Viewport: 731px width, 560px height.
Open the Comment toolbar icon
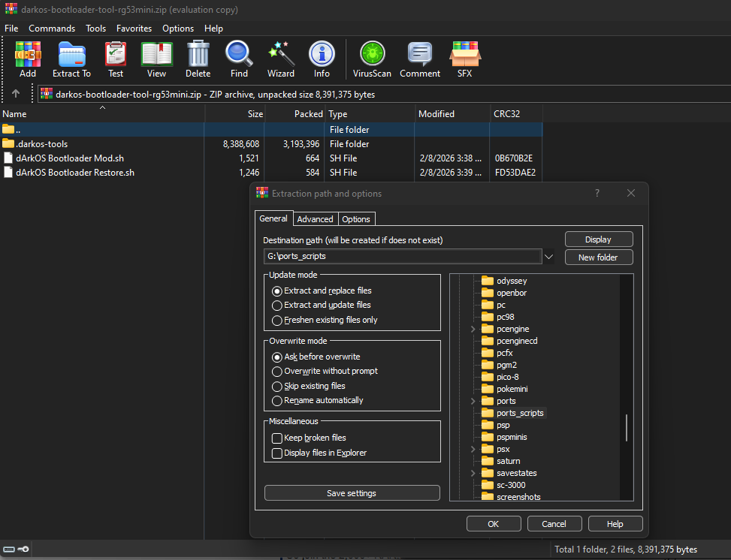click(420, 59)
